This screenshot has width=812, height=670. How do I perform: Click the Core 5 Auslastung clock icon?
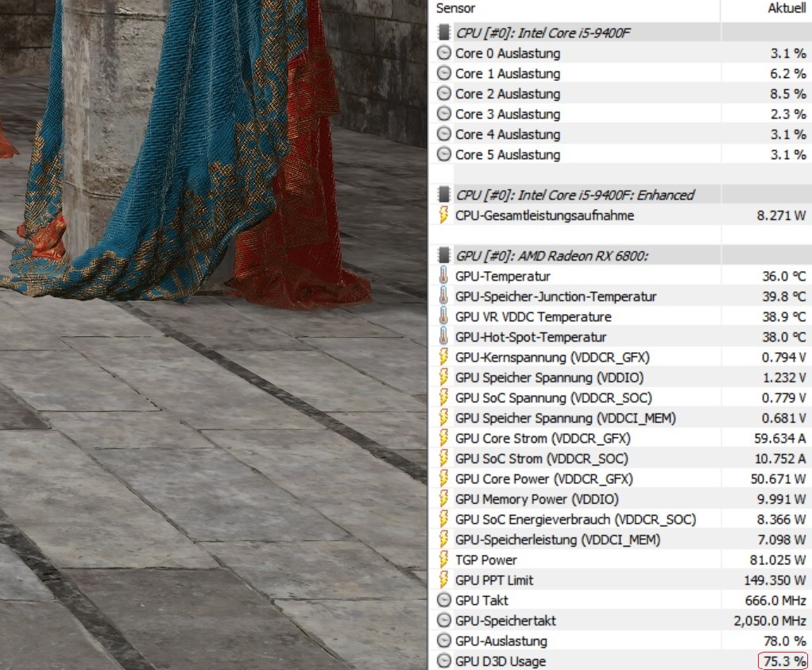pos(444,154)
